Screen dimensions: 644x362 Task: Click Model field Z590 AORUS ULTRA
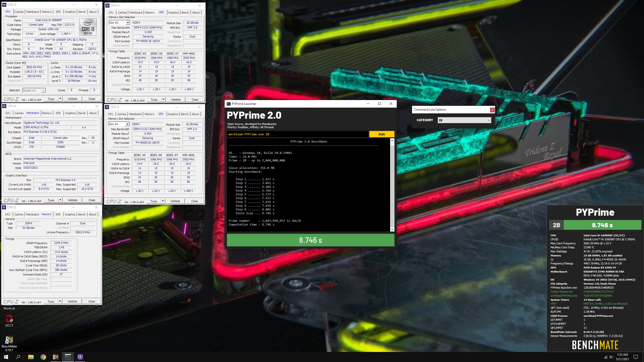pyautogui.click(x=46, y=127)
